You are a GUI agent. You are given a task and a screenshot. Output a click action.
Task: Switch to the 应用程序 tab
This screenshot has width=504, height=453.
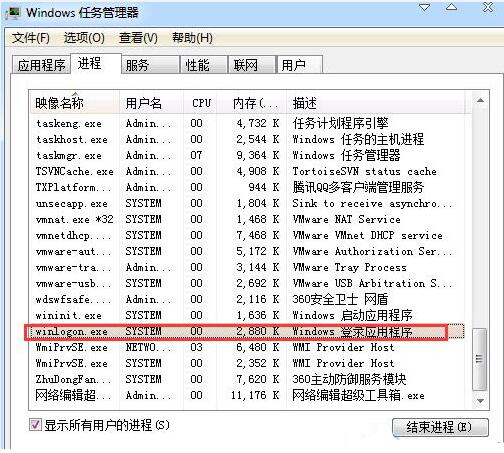coord(41,65)
